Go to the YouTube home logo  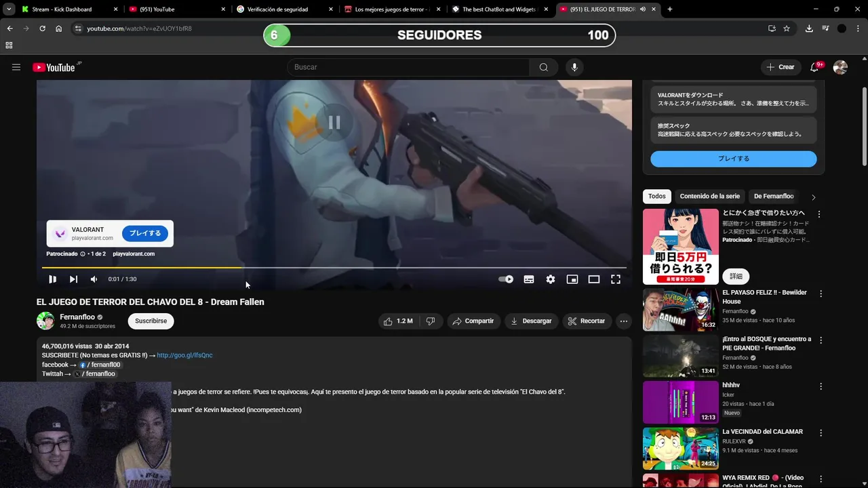(x=54, y=67)
